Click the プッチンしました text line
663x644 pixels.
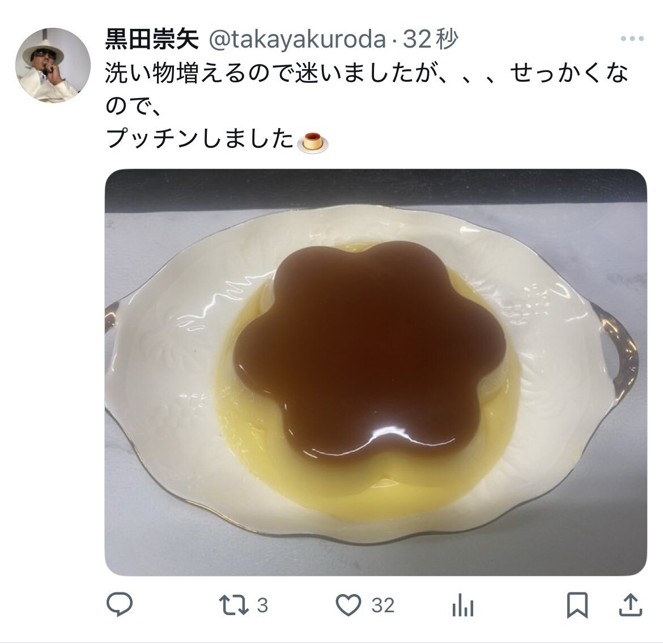[199, 138]
